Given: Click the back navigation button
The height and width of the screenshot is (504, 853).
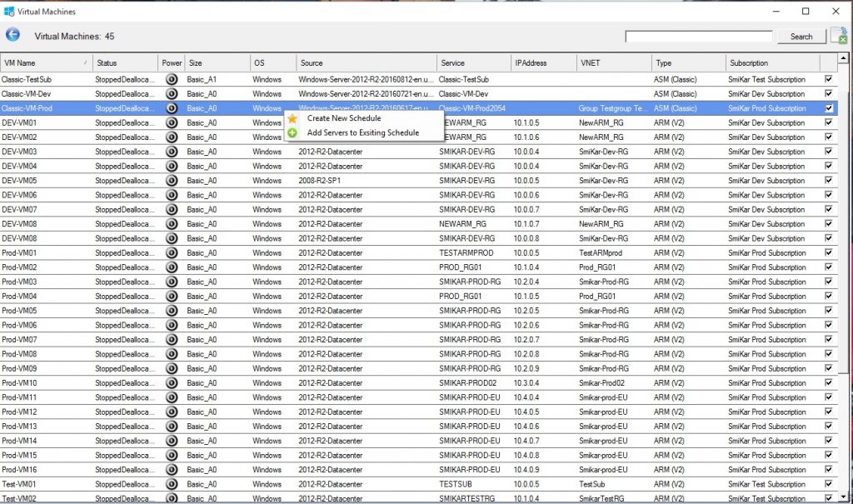Looking at the screenshot, I should click(12, 35).
